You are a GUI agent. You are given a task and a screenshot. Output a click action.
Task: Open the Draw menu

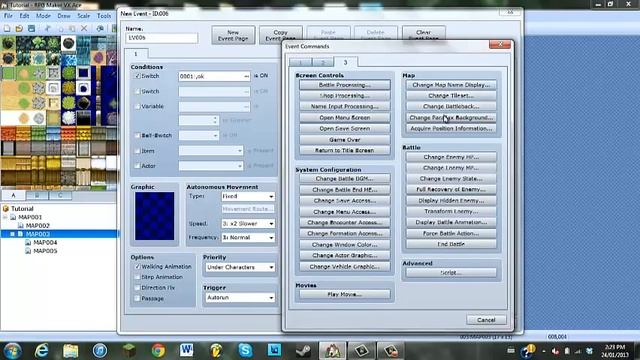coord(64,16)
